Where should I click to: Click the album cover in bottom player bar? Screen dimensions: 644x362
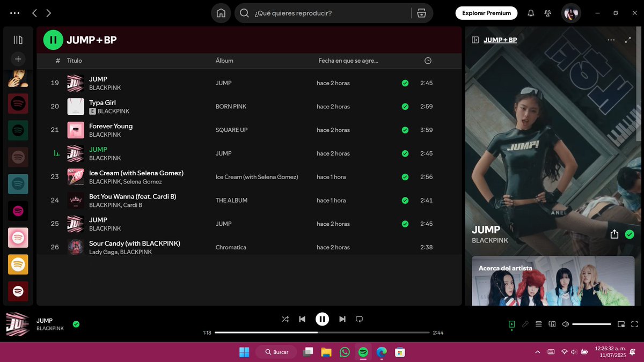click(x=18, y=324)
